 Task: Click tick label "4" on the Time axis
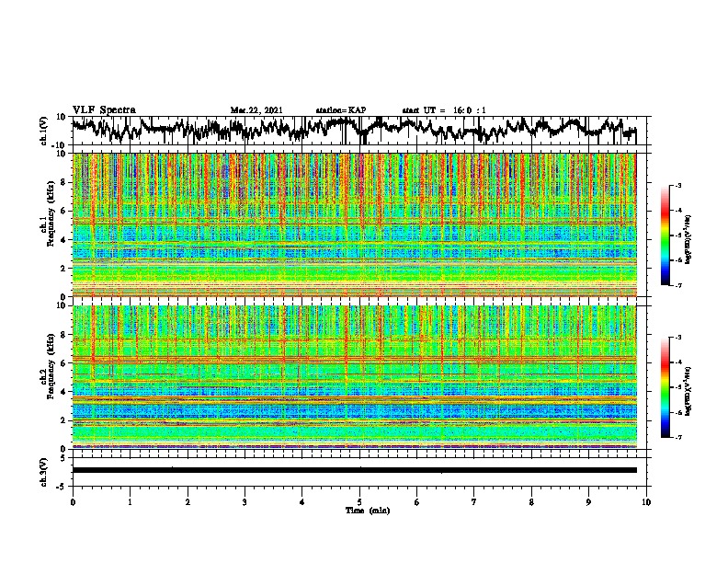click(302, 502)
